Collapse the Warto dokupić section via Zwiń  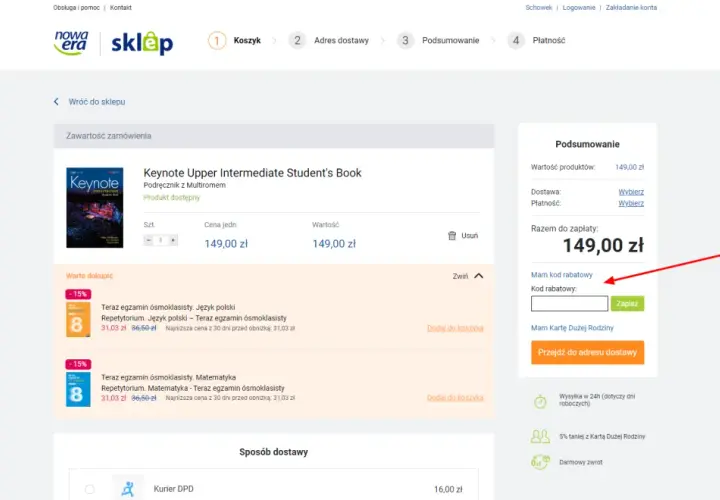(x=468, y=276)
